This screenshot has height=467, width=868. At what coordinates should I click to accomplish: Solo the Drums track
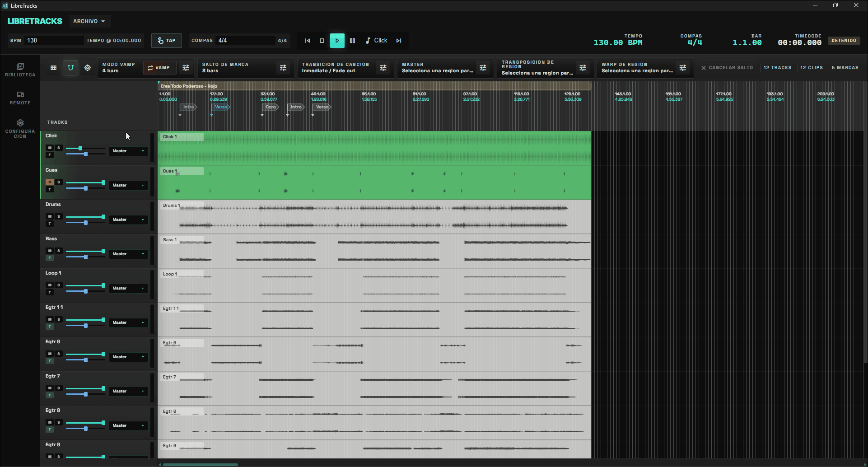tap(58, 216)
